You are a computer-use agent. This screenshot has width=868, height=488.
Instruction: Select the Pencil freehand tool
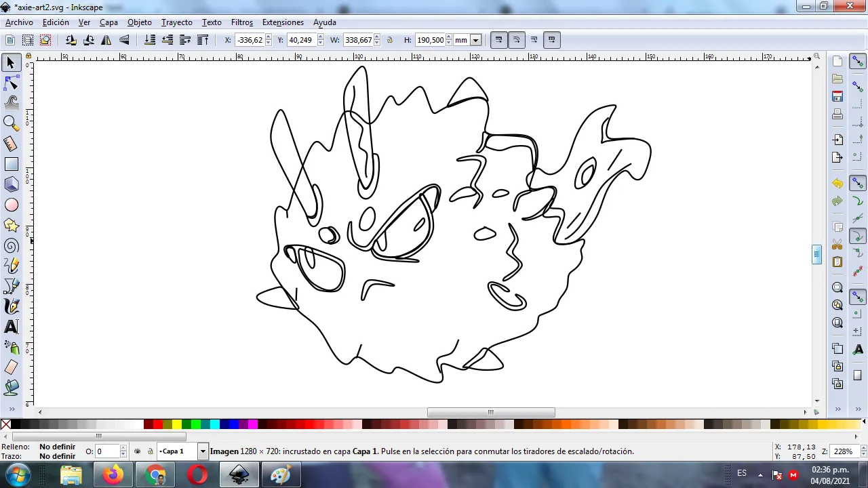click(11, 266)
